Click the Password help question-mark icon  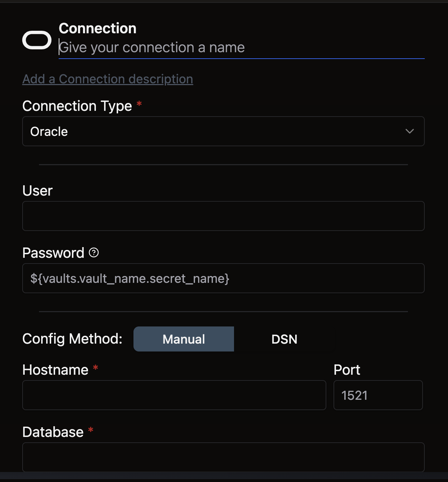pyautogui.click(x=94, y=253)
